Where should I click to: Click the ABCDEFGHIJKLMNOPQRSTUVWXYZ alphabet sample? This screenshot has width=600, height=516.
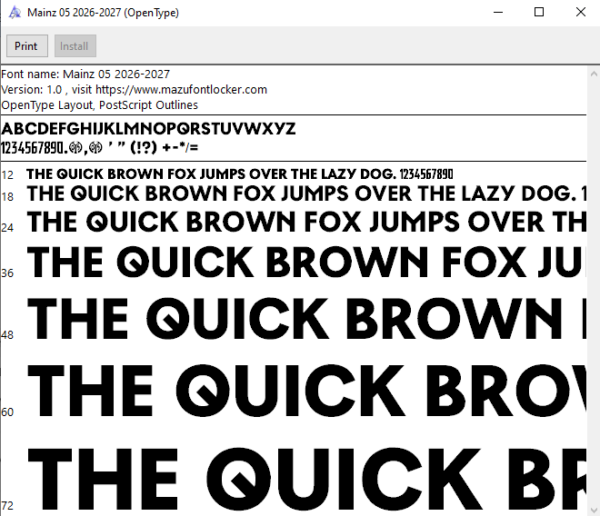point(148,129)
